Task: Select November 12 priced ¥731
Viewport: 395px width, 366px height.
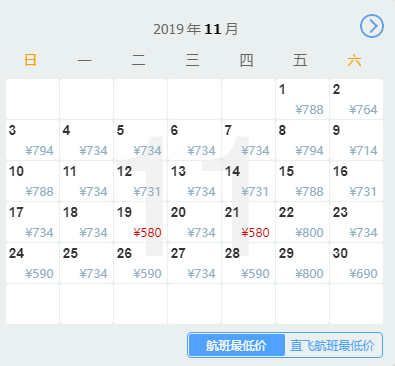Action: tap(140, 181)
